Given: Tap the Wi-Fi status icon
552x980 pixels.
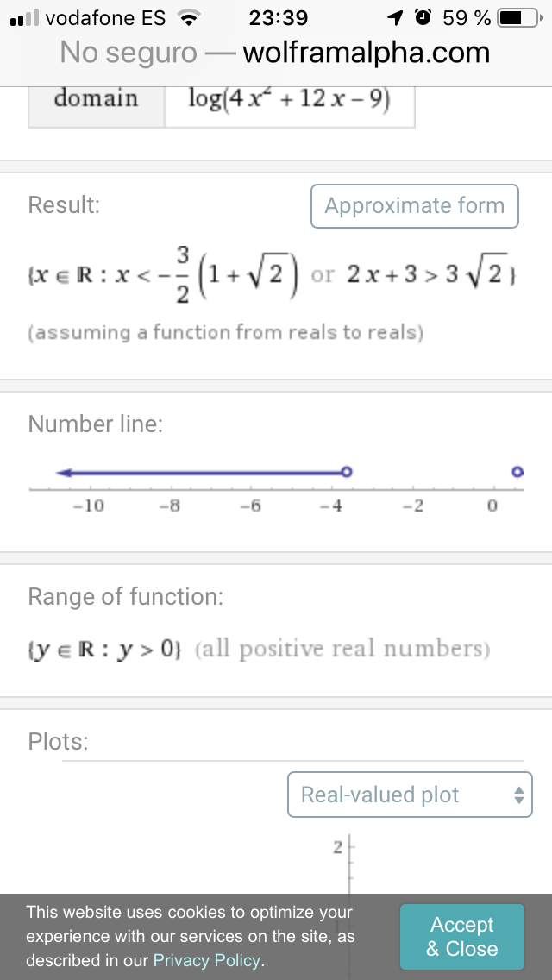Looking at the screenshot, I should point(186,17).
